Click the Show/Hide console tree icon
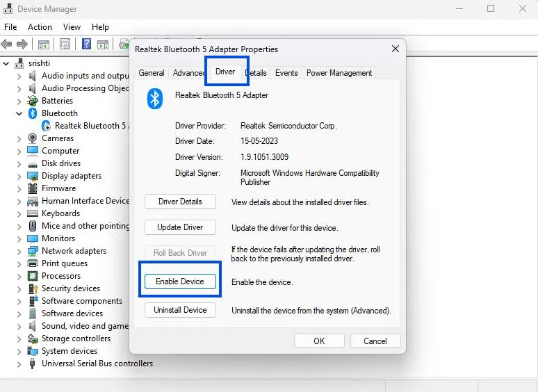The width and height of the screenshot is (538, 392). tap(44, 44)
